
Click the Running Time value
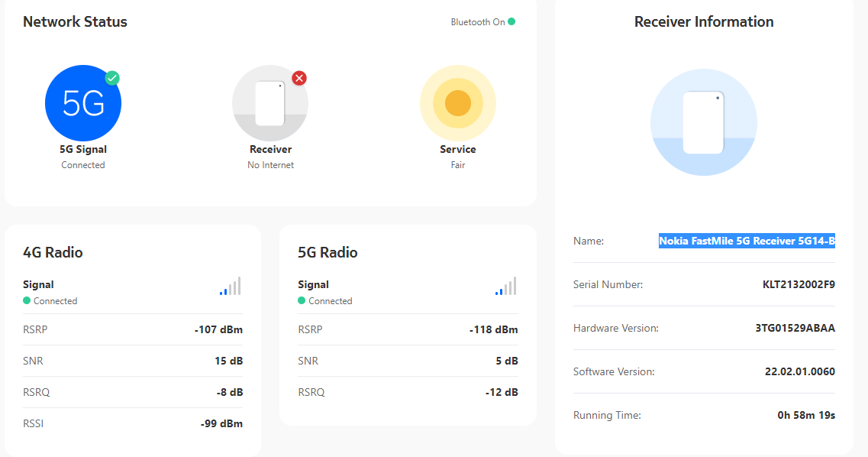pyautogui.click(x=806, y=416)
